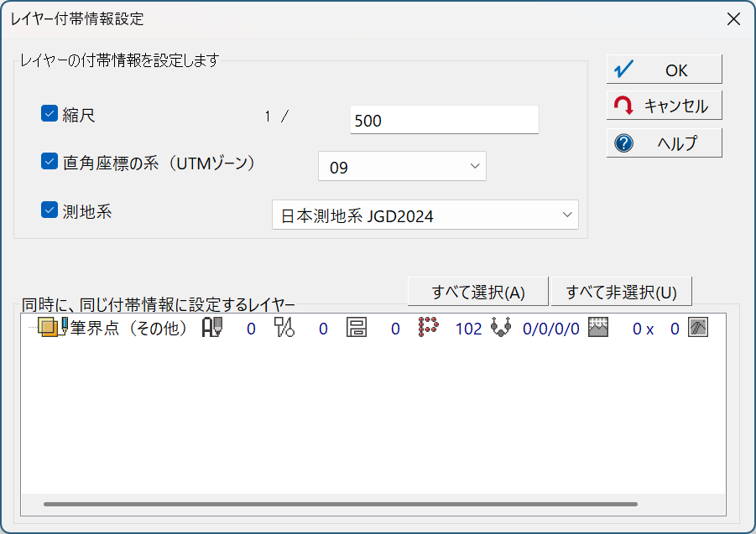This screenshot has width=756, height=534.
Task: Click the frame/table icon in layer row
Action: point(357,329)
